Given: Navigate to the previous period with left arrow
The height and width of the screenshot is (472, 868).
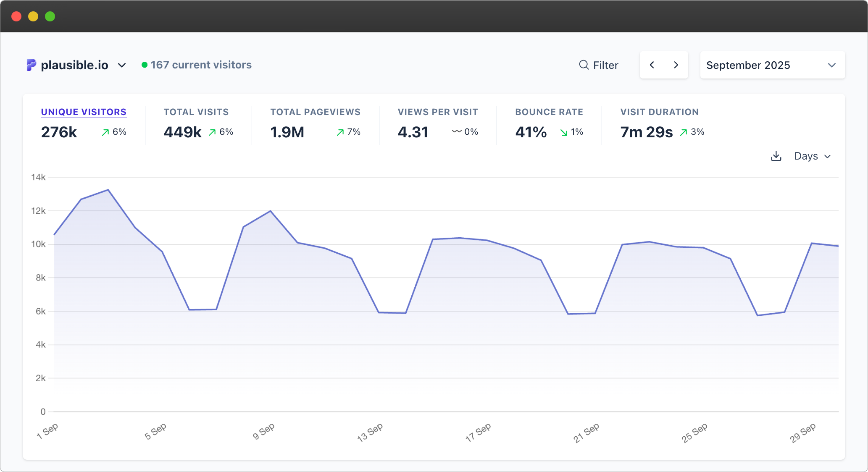Looking at the screenshot, I should [652, 65].
